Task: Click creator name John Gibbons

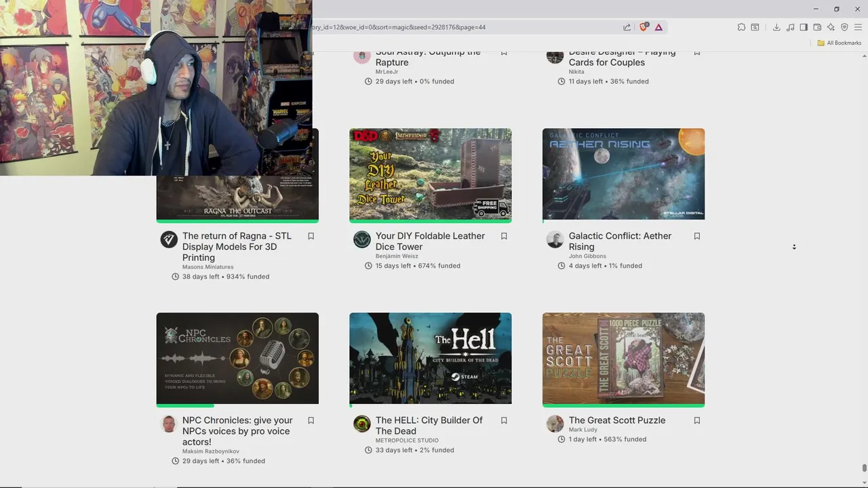Action: (x=587, y=256)
